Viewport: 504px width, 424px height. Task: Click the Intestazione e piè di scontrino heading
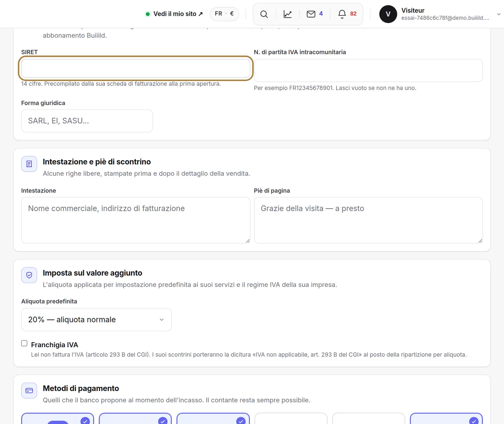click(97, 162)
